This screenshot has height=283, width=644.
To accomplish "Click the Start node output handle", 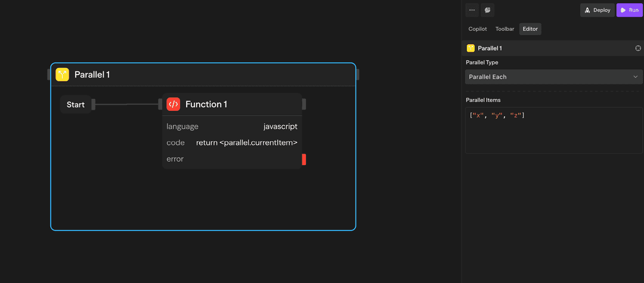I will pyautogui.click(x=94, y=105).
